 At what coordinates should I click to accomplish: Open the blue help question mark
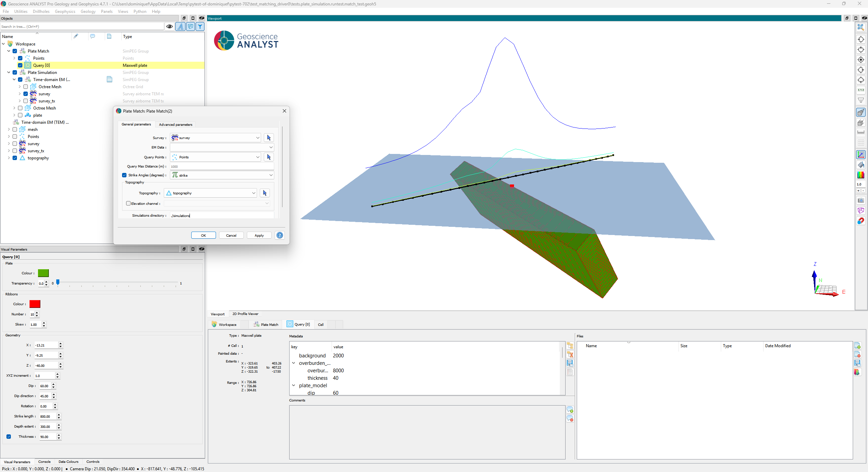(280, 235)
